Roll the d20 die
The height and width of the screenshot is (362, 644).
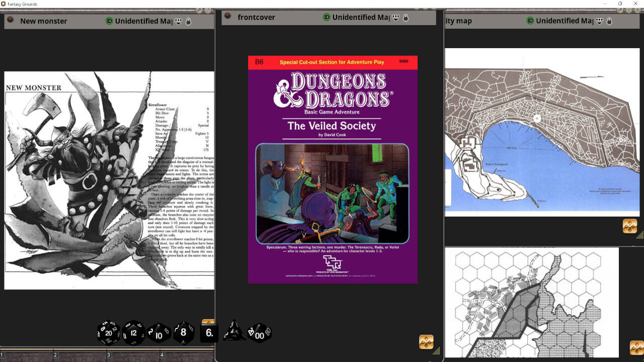[108, 332]
